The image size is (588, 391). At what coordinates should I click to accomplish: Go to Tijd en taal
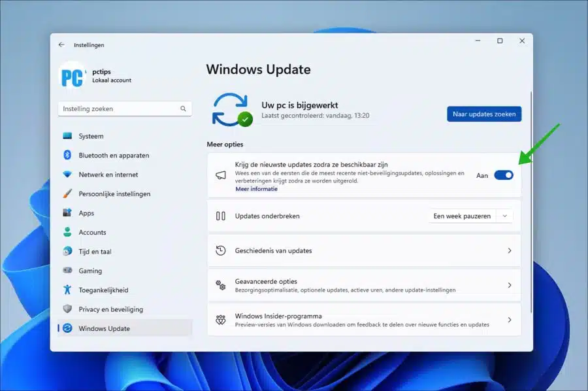pos(125,251)
